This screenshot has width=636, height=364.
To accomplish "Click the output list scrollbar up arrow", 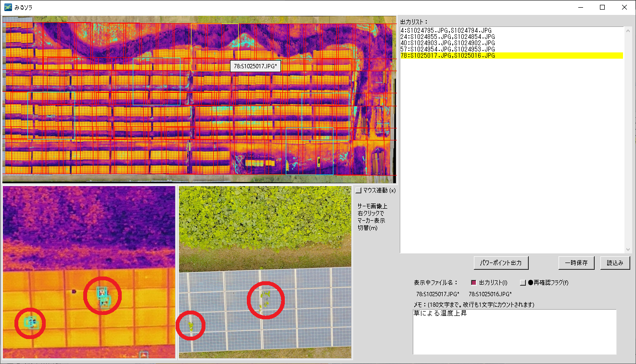I will point(627,31).
